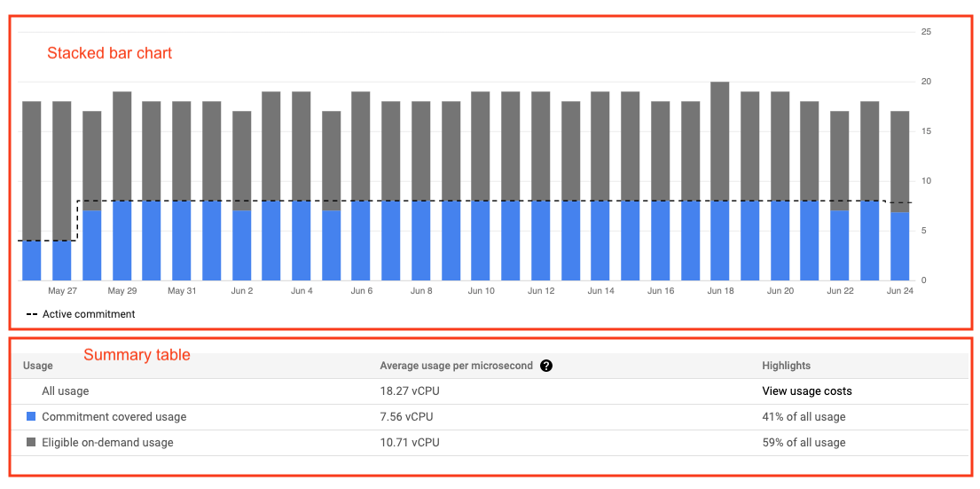Click the blue segment of the May 27 bar
Screen dimensions: 980x489
click(x=62, y=260)
